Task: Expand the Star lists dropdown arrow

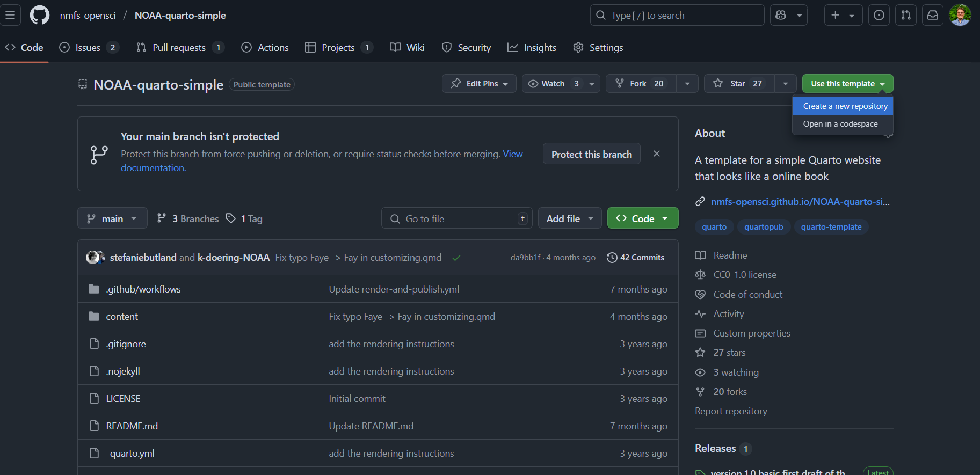Action: tap(786, 84)
